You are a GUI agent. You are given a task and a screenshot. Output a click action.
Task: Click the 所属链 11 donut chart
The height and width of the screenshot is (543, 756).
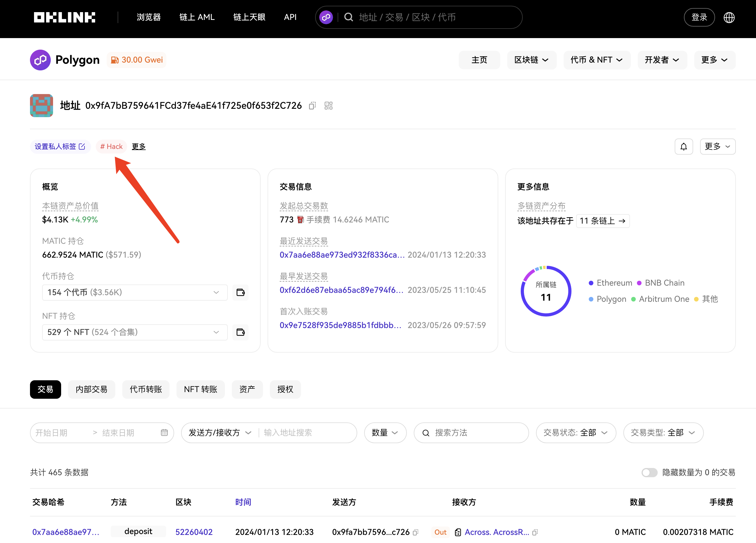pyautogui.click(x=546, y=291)
